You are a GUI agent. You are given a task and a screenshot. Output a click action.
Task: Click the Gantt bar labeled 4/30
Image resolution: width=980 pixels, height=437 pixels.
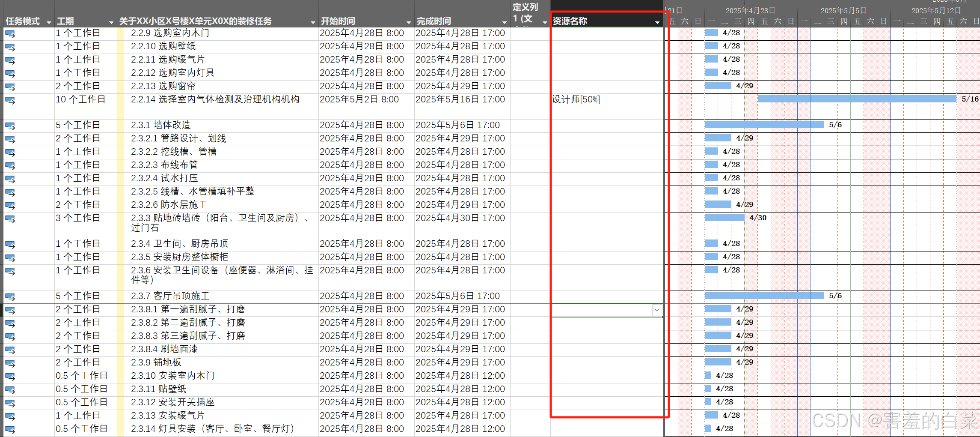(x=725, y=218)
